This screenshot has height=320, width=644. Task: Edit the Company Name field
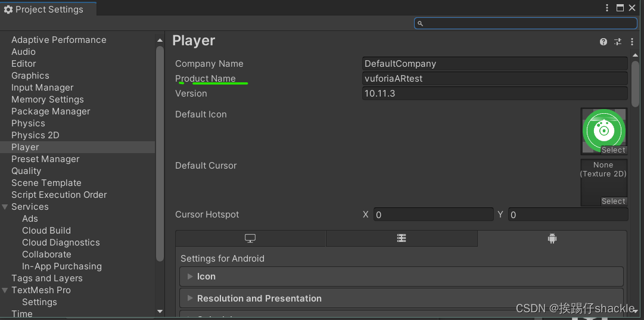tap(495, 64)
